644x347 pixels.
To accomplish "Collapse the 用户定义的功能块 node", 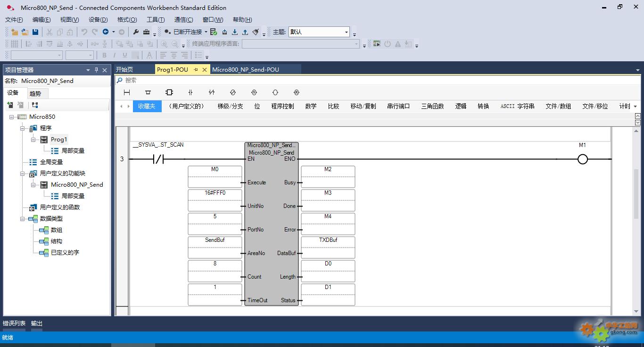I will [22, 173].
